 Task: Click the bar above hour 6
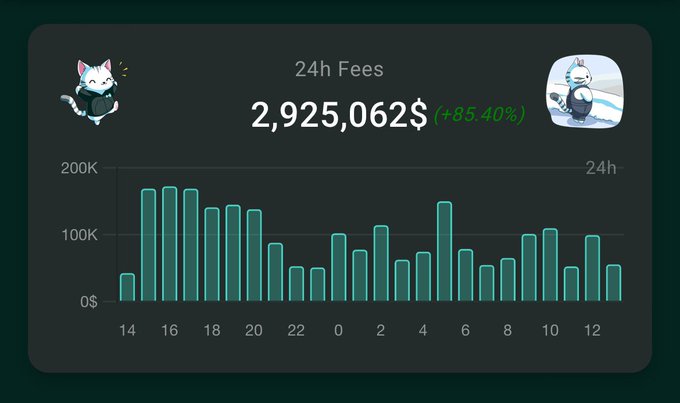[465, 275]
